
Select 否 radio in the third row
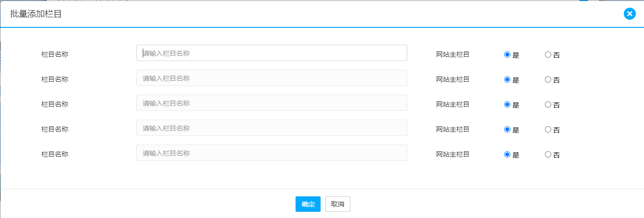click(548, 105)
